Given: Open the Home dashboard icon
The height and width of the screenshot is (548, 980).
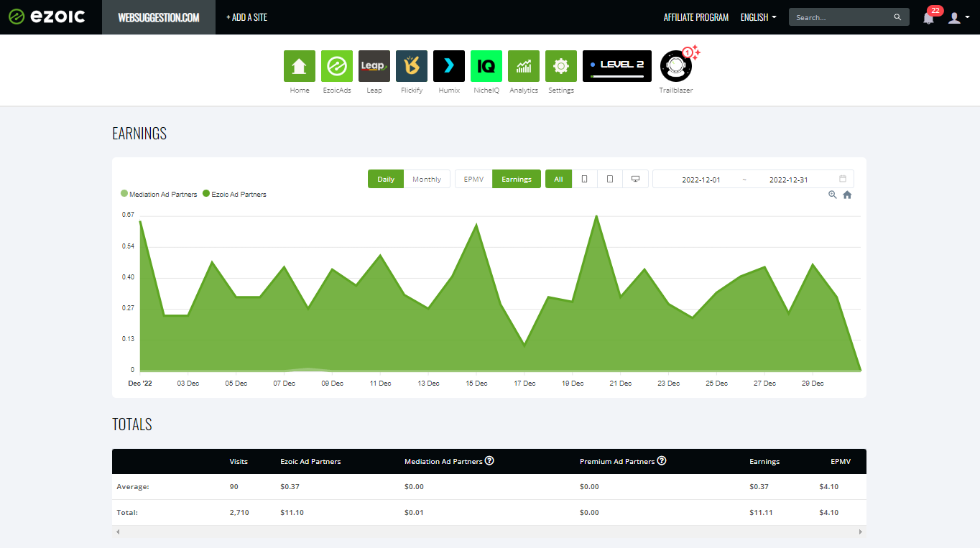Looking at the screenshot, I should 300,66.
